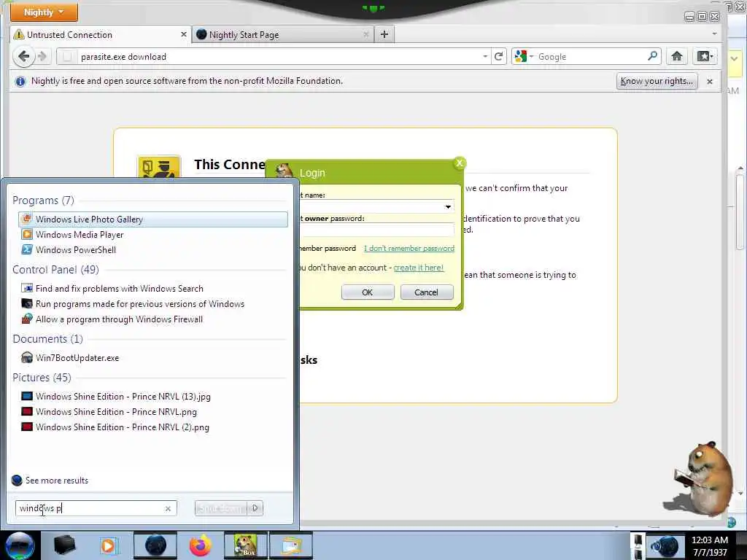
Task: Open the Documents (1) results heading
Action: (47, 338)
